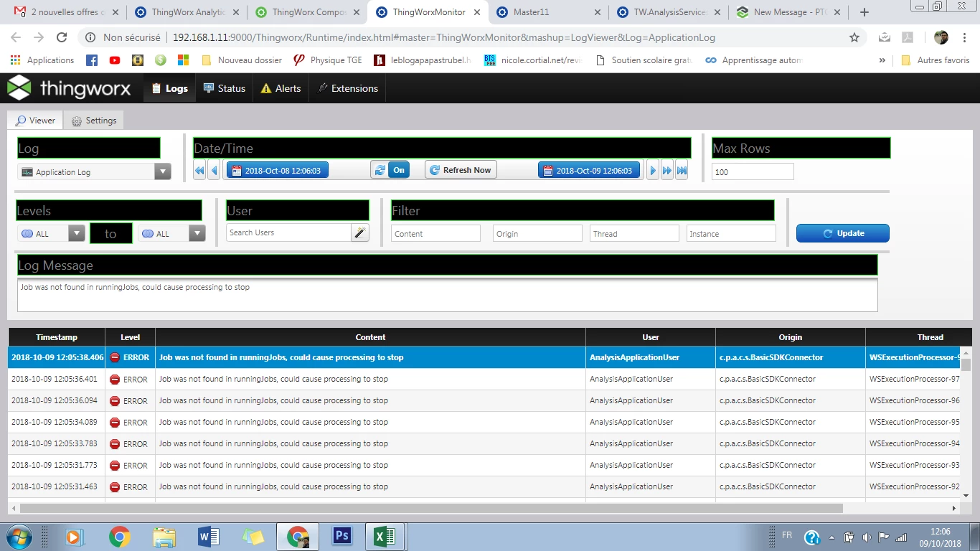Open the Windows Start menu
980x551 pixels.
coord(18,537)
